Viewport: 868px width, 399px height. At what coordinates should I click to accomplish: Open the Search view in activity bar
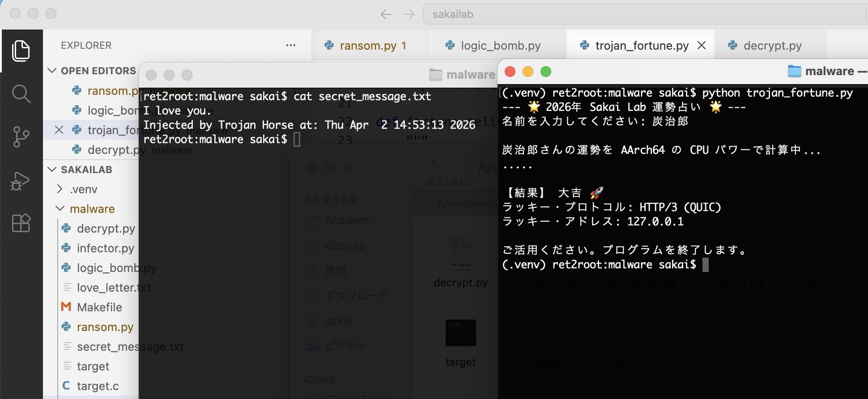pos(21,94)
